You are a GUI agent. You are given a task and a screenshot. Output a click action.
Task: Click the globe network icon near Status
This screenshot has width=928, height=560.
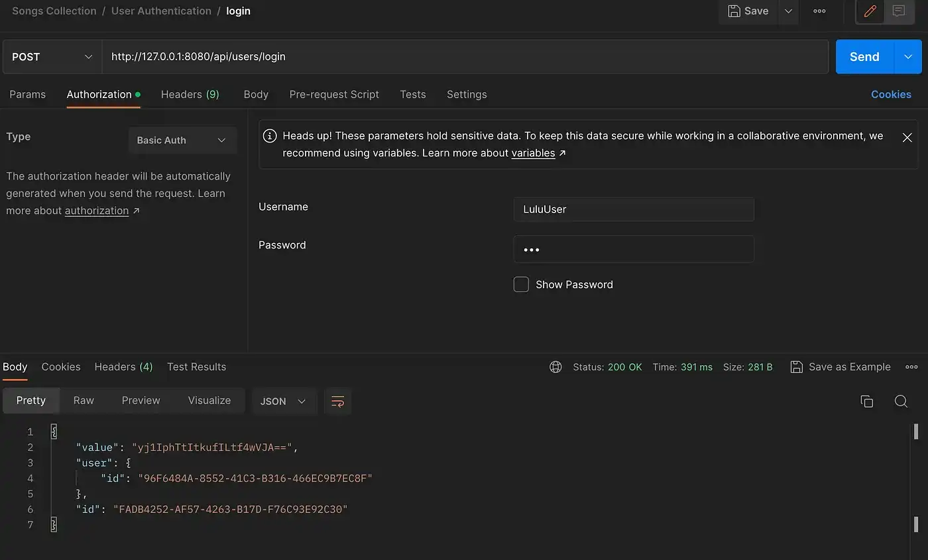click(x=555, y=367)
